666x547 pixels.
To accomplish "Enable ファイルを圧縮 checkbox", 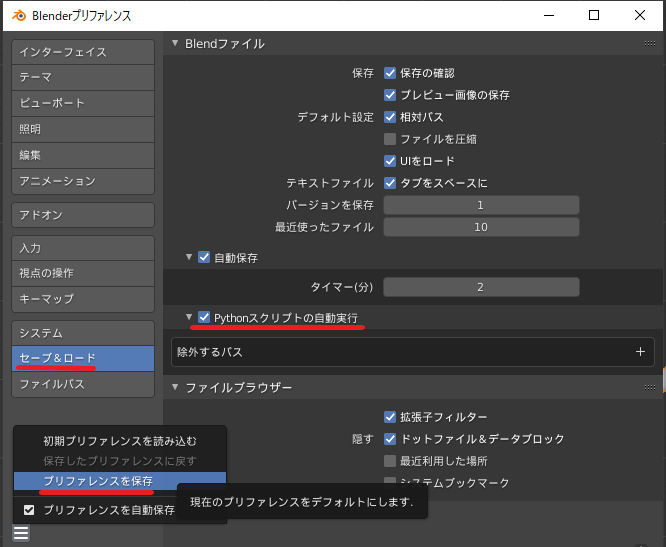I will point(390,139).
